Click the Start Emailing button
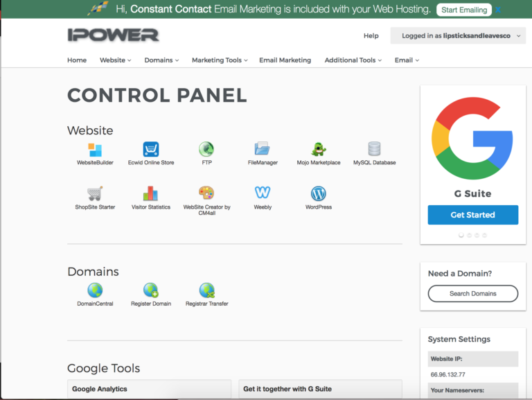This screenshot has width=532, height=400. [x=464, y=10]
